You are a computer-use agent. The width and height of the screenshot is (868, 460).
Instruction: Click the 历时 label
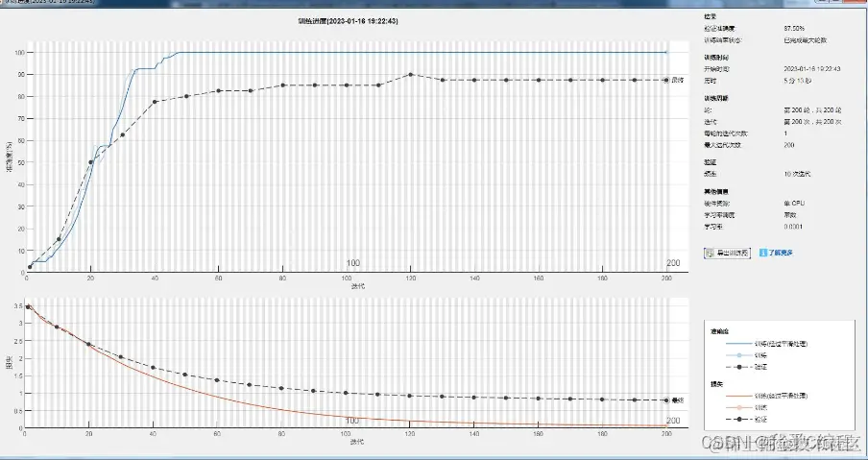[711, 81]
